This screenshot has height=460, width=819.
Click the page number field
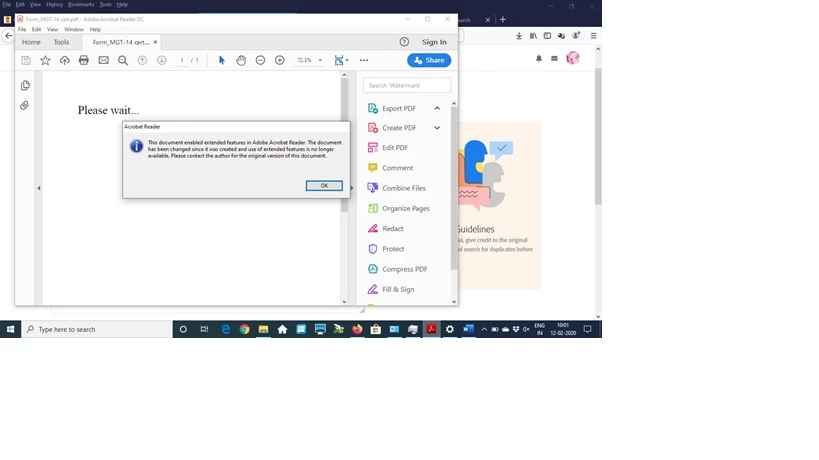point(182,61)
